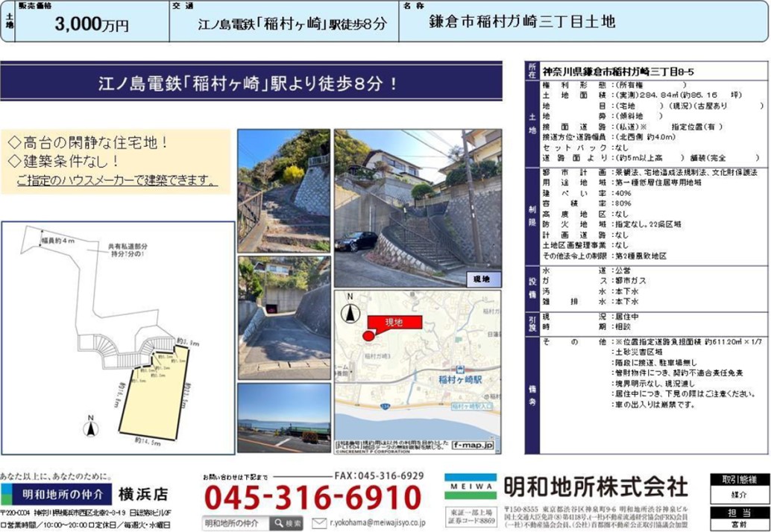
Task: Click the 稲村ヶ崎駅 station icon on map
Action: [x=459, y=369]
